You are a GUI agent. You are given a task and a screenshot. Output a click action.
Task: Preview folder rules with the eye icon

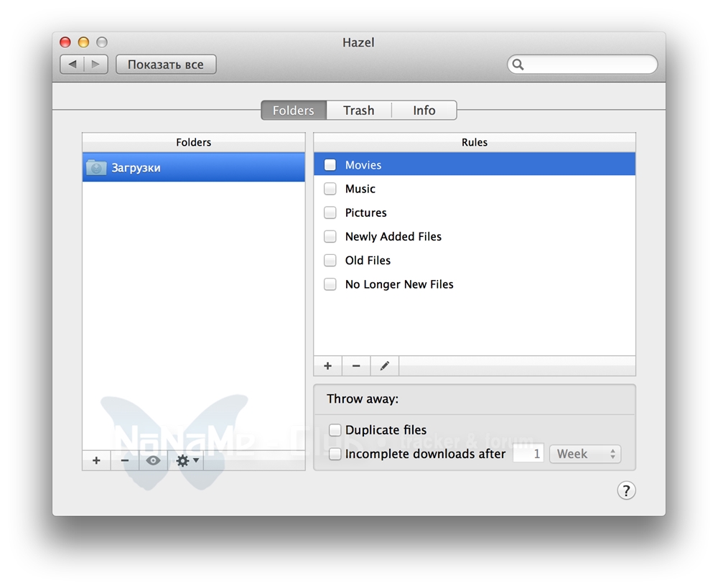pos(154,460)
